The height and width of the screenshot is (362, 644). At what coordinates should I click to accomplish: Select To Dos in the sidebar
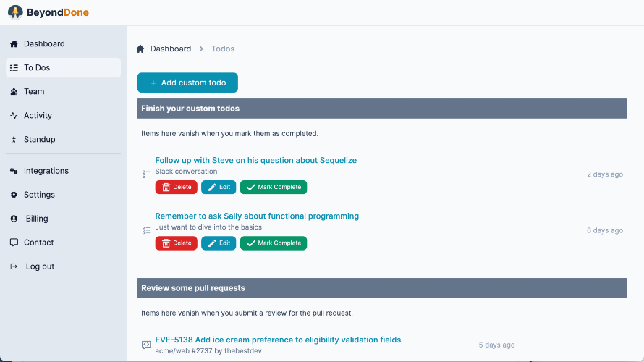(63, 68)
